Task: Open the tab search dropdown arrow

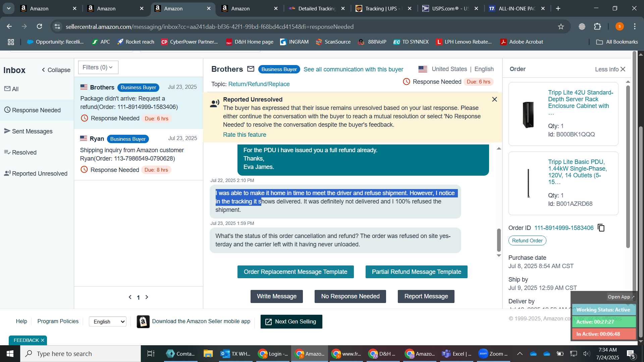Action: (x=9, y=8)
